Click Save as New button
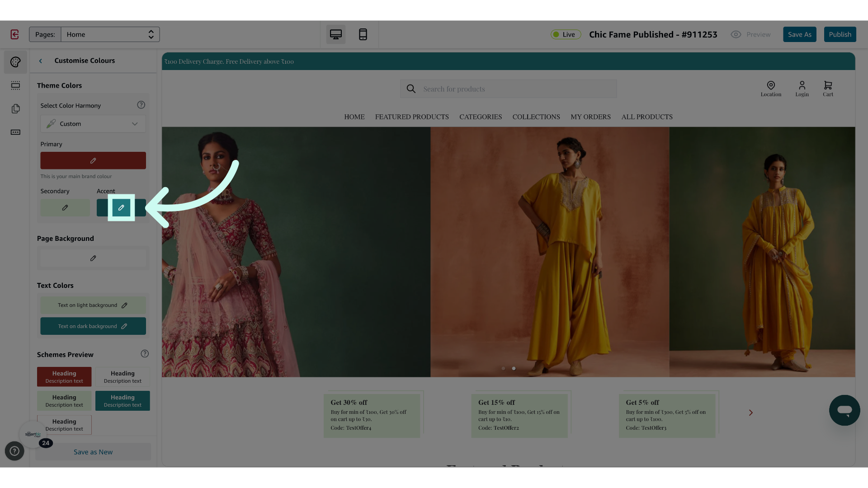Image resolution: width=868 pixels, height=488 pixels. (x=93, y=452)
